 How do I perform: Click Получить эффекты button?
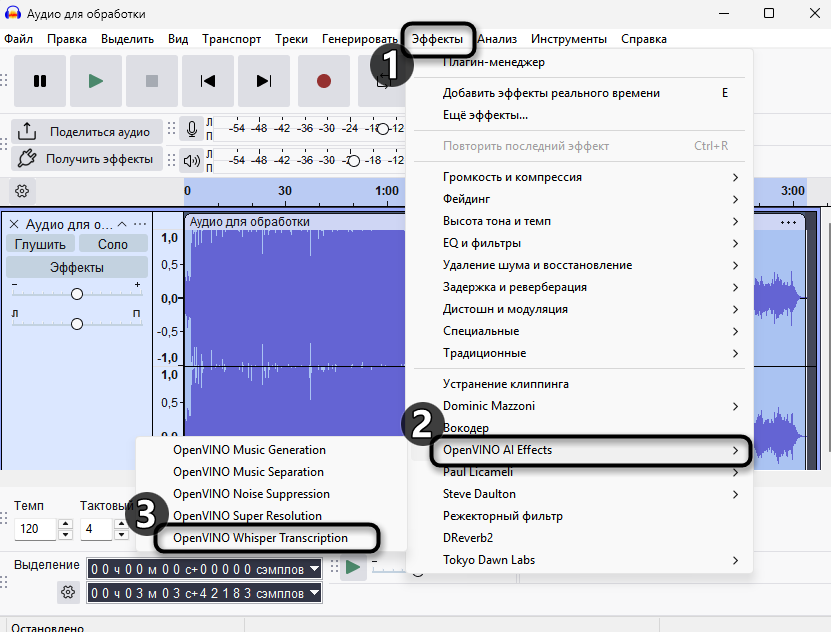(87, 159)
